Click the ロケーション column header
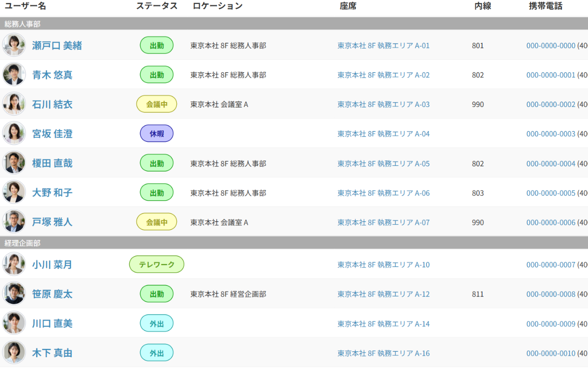 pyautogui.click(x=218, y=6)
